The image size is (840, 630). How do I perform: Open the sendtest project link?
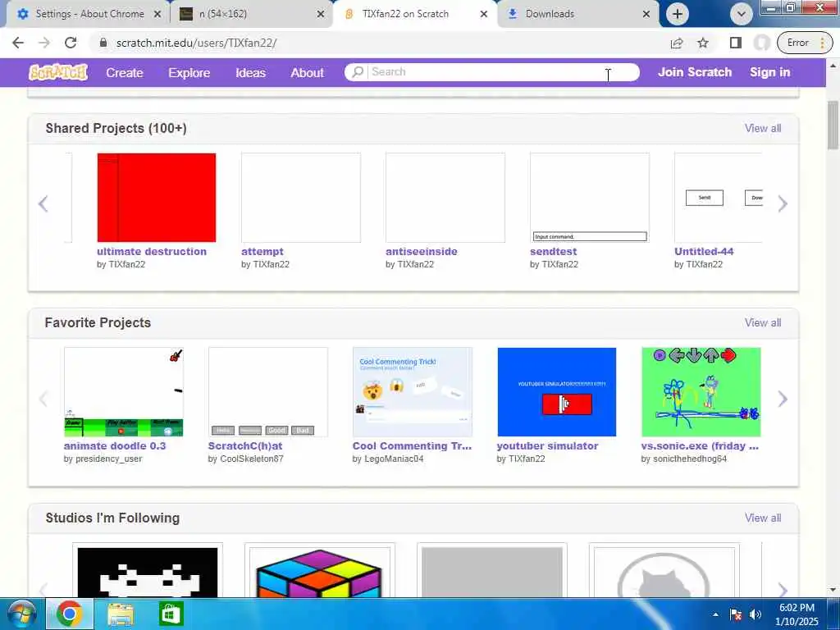(553, 251)
